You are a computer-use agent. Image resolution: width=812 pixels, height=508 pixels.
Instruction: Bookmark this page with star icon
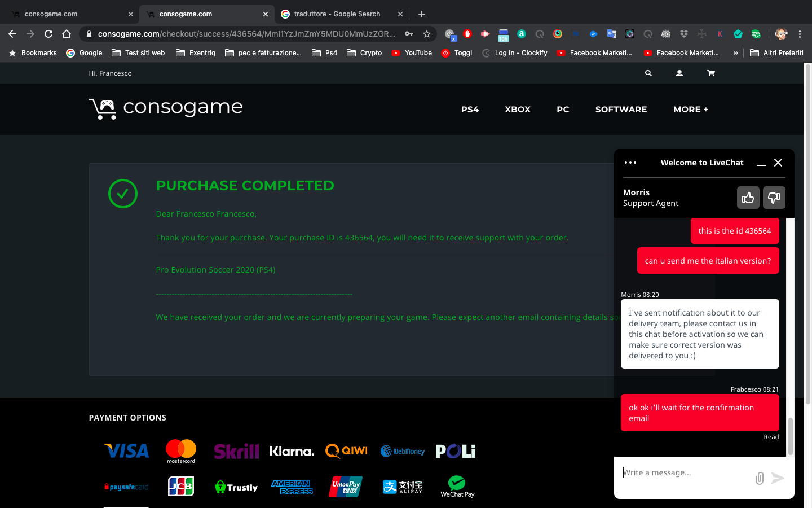(427, 34)
